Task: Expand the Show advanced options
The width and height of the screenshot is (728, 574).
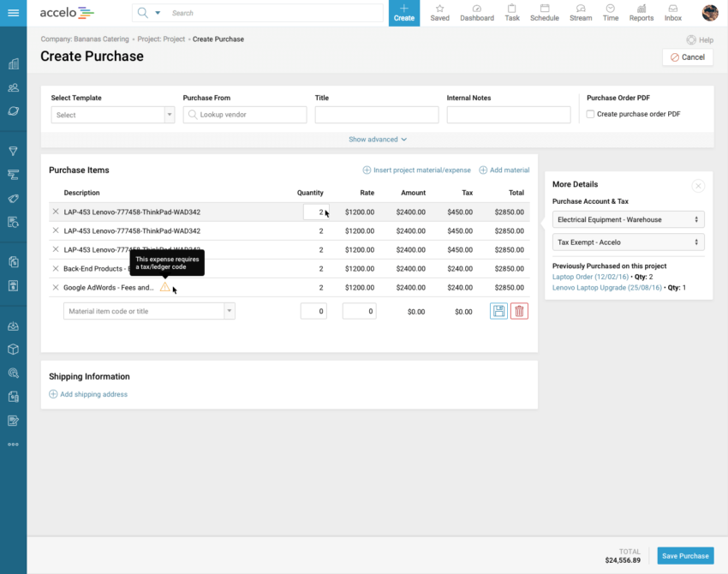Action: [x=378, y=140]
